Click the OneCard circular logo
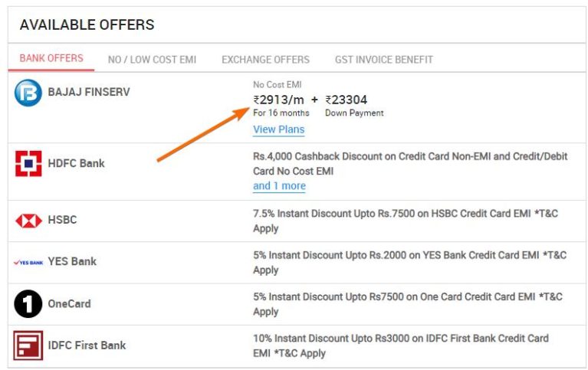The image size is (588, 370). click(x=28, y=304)
